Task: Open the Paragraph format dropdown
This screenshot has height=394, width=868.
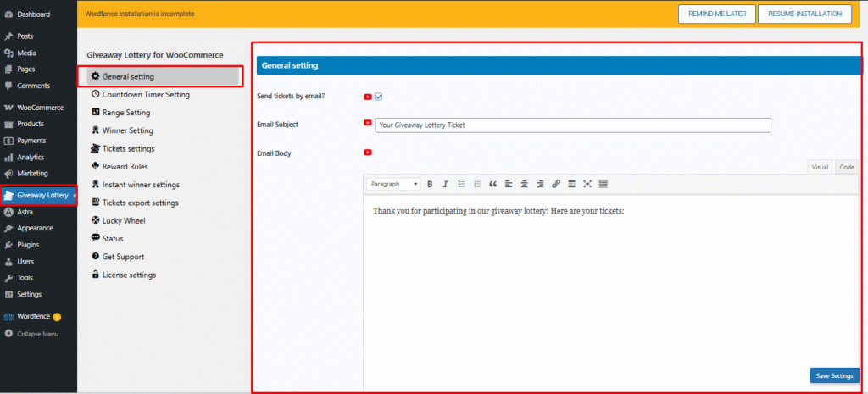Action: coord(394,184)
